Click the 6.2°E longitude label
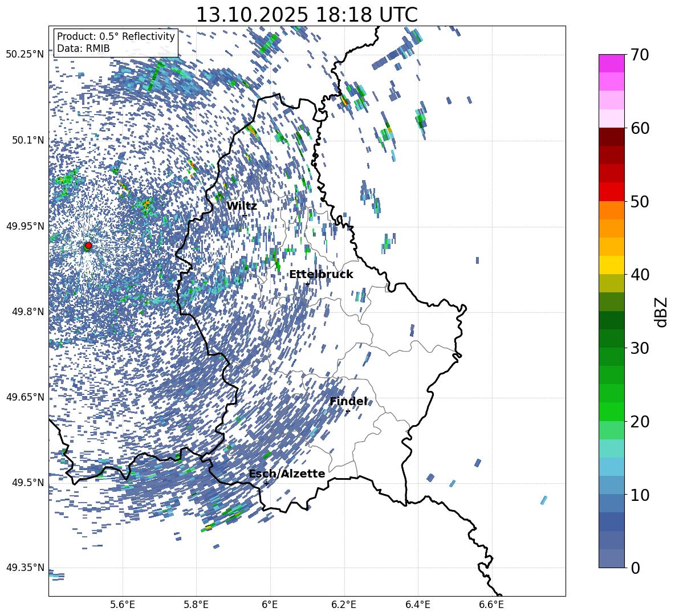 (x=344, y=605)
